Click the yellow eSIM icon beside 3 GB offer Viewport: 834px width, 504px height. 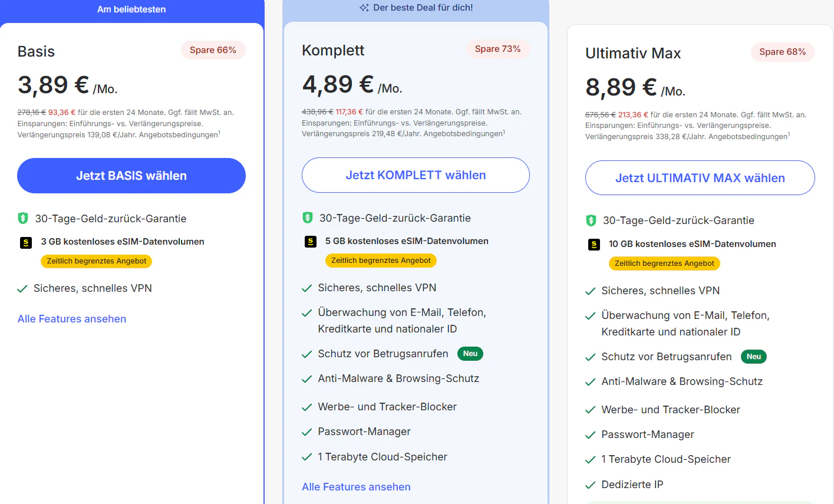pyautogui.click(x=26, y=242)
